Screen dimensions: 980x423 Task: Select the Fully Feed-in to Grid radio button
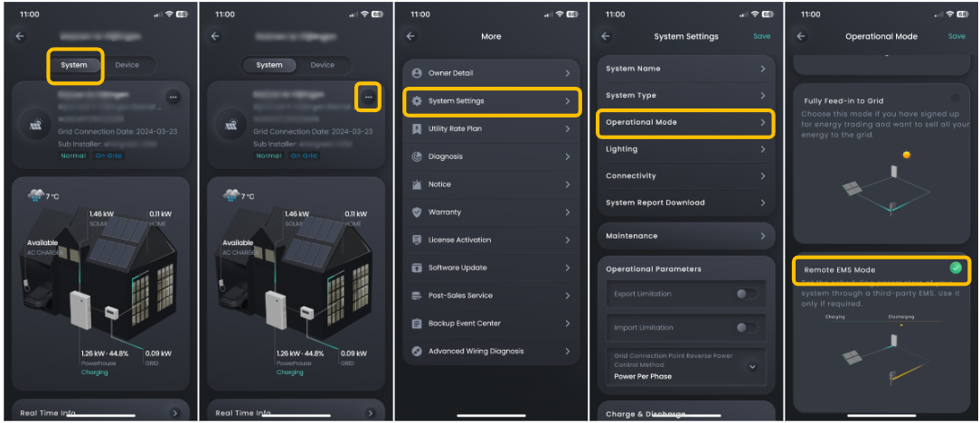956,99
